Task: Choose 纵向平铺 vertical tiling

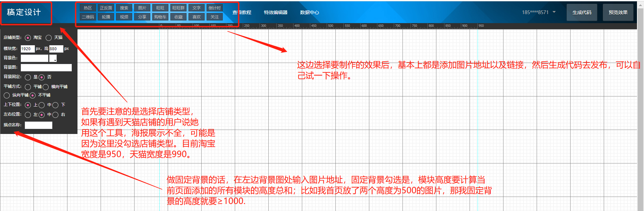Action: 7,95
